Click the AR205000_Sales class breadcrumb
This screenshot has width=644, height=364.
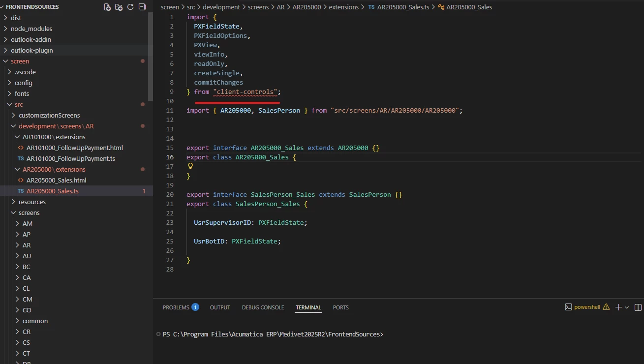pyautogui.click(x=469, y=7)
